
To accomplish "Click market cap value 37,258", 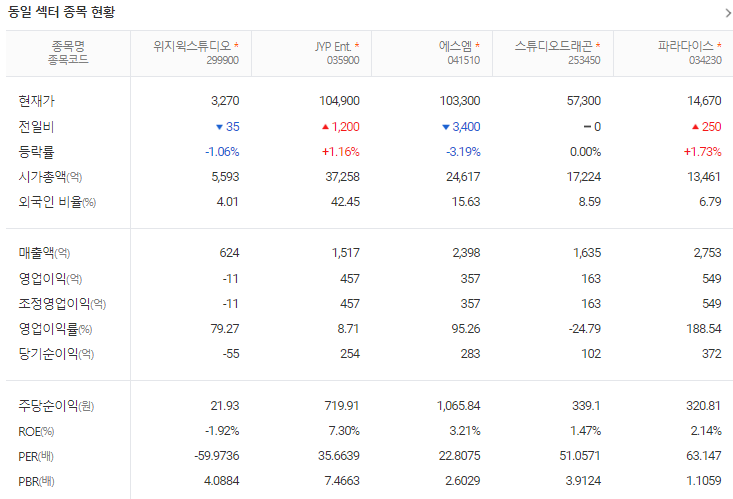I will pyautogui.click(x=343, y=177).
